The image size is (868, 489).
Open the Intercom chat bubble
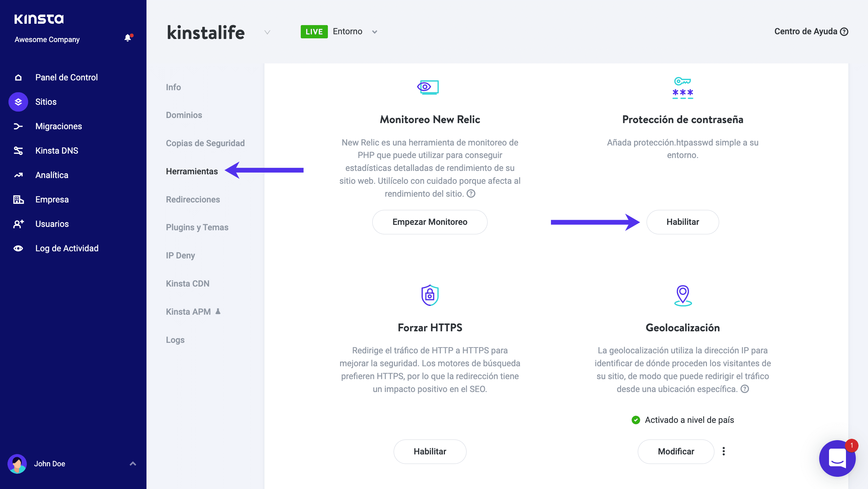837,458
